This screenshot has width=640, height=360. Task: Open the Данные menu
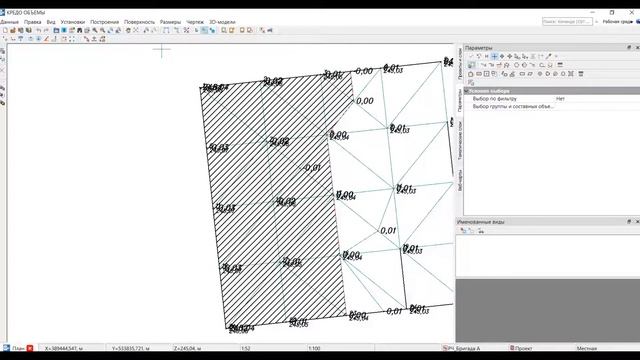(9, 22)
